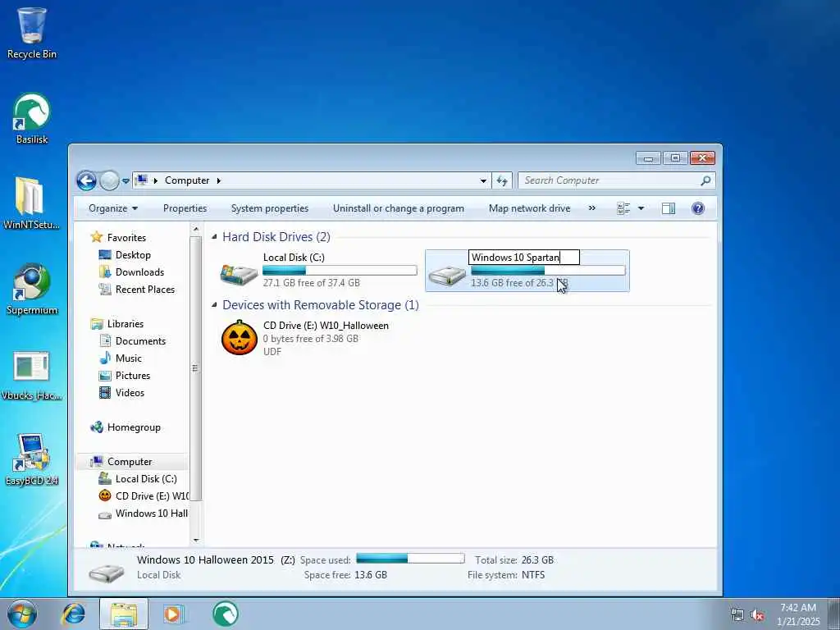Collapse Devices with Removable Storage group
The image size is (840, 630).
click(x=214, y=304)
